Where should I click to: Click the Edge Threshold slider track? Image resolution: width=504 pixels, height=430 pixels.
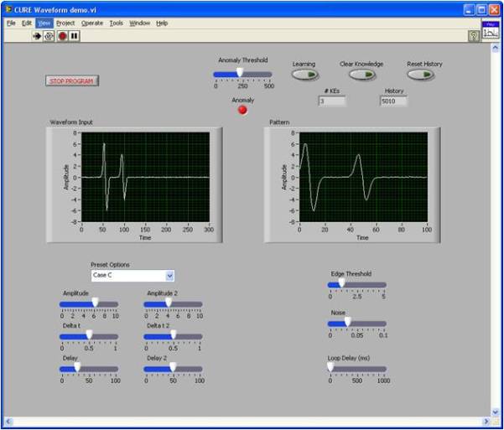357,285
